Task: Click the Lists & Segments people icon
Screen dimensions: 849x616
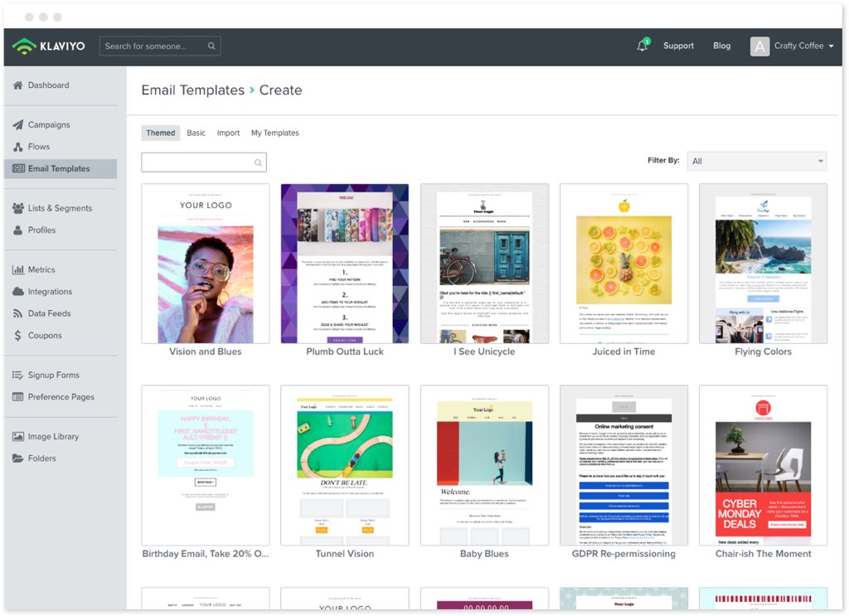Action: coord(18,208)
